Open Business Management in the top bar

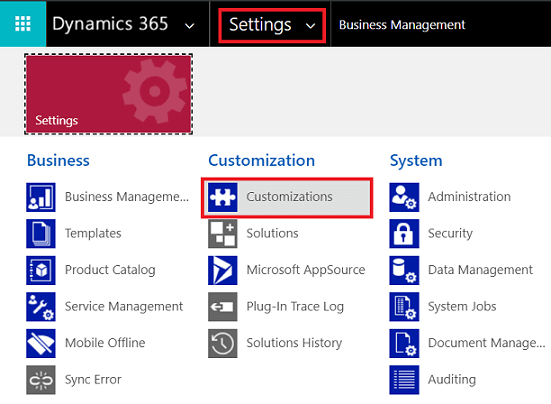click(x=402, y=25)
